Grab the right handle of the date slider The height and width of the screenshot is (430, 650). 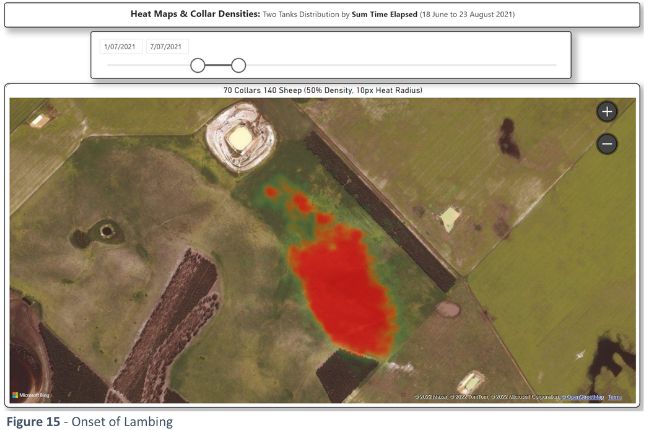(x=238, y=66)
